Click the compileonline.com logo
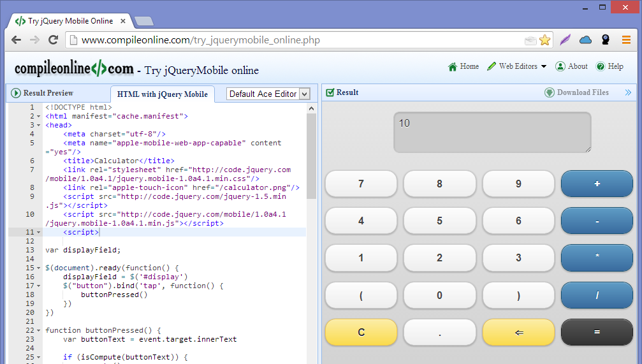 [x=74, y=68]
